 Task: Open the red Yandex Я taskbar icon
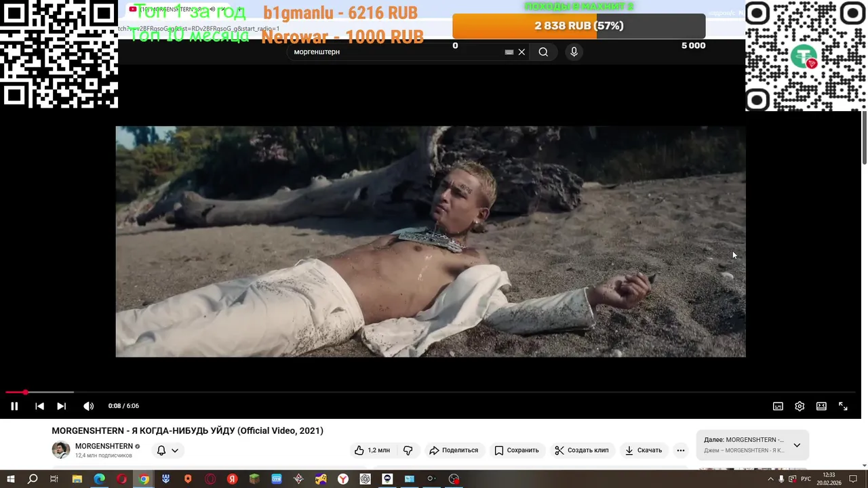[232, 479]
